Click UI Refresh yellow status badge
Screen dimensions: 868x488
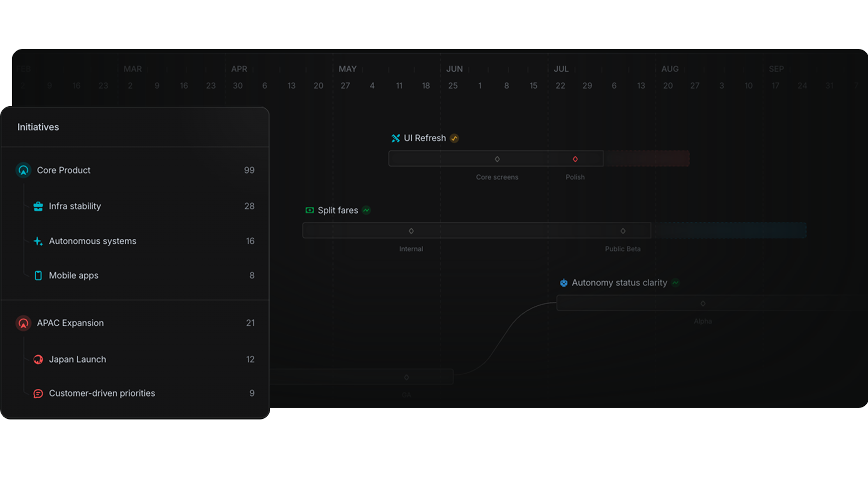pos(455,138)
